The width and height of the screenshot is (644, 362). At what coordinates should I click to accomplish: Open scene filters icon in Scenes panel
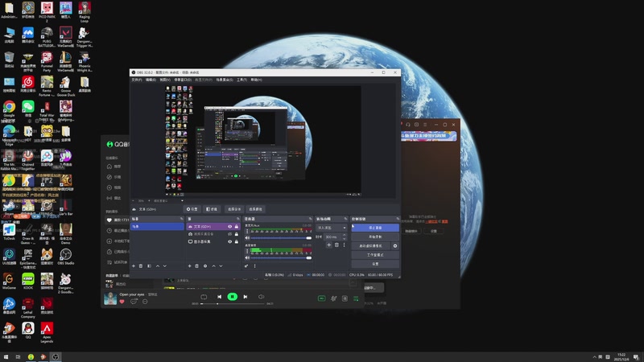(150, 265)
